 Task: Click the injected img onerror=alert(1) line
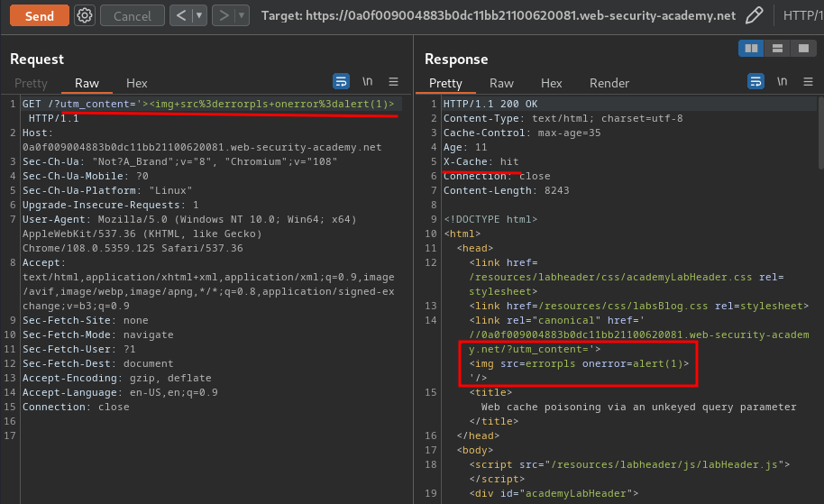click(579, 363)
